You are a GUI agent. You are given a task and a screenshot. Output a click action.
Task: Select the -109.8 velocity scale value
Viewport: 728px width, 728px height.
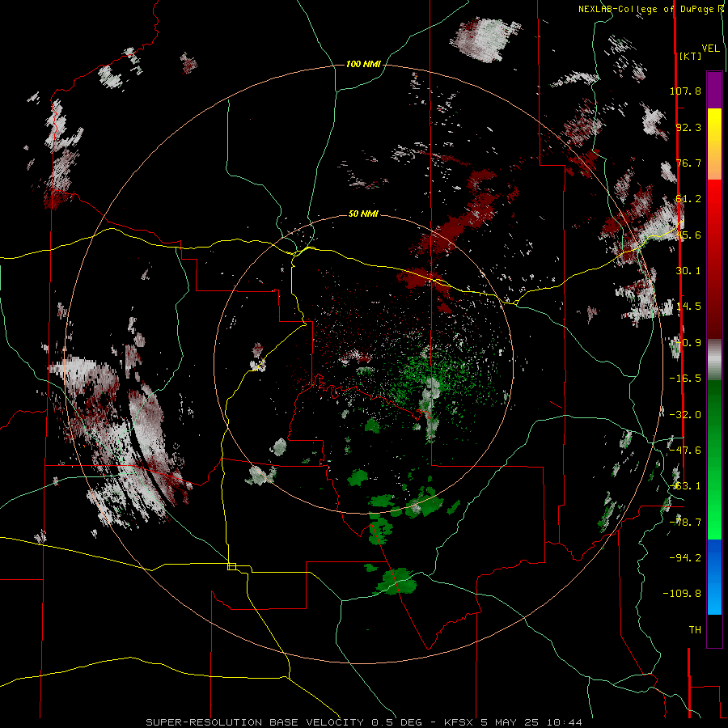pyautogui.click(x=682, y=594)
